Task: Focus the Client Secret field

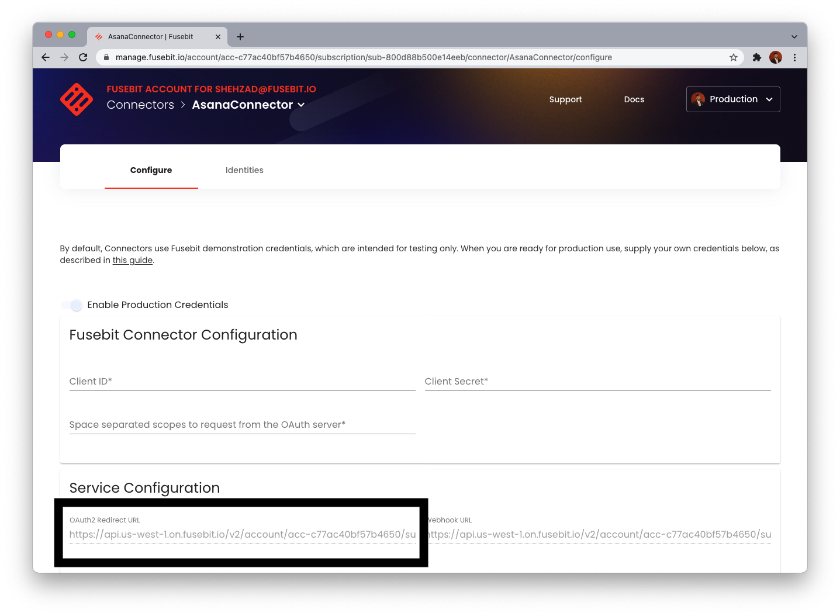Action: (x=597, y=381)
